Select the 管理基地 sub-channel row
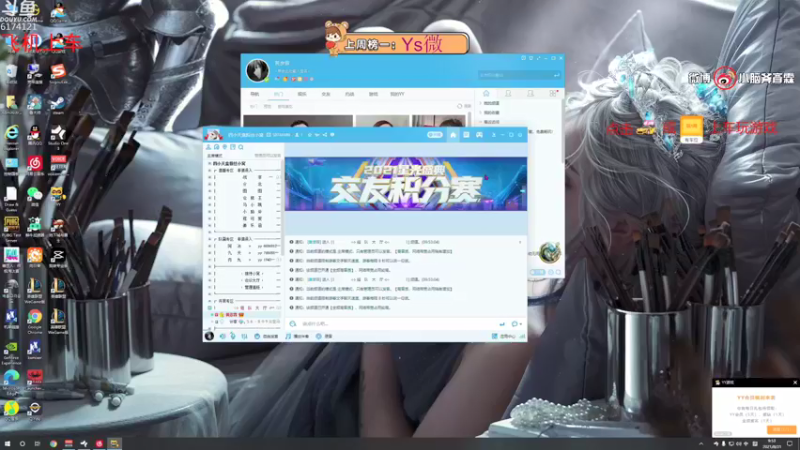 246,287
